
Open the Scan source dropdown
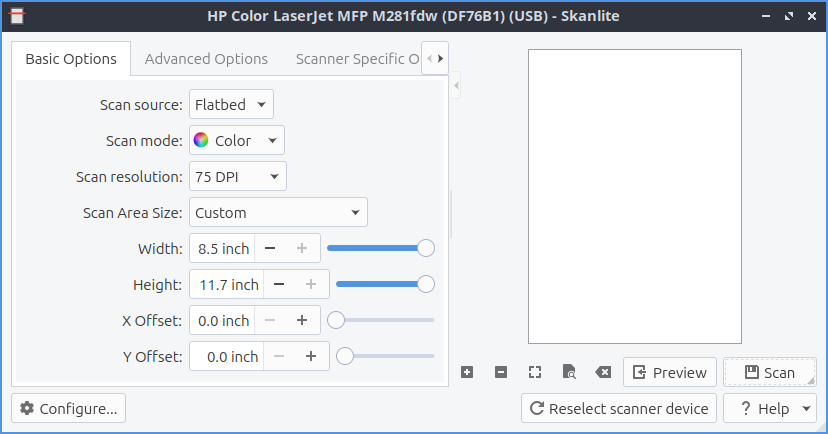231,104
